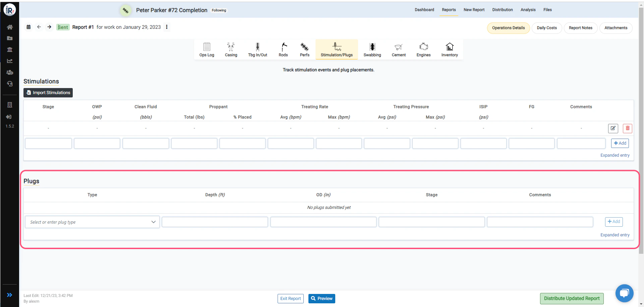The height and width of the screenshot is (307, 644).
Task: Open the users group icon in sidebar
Action: pyautogui.click(x=10, y=72)
